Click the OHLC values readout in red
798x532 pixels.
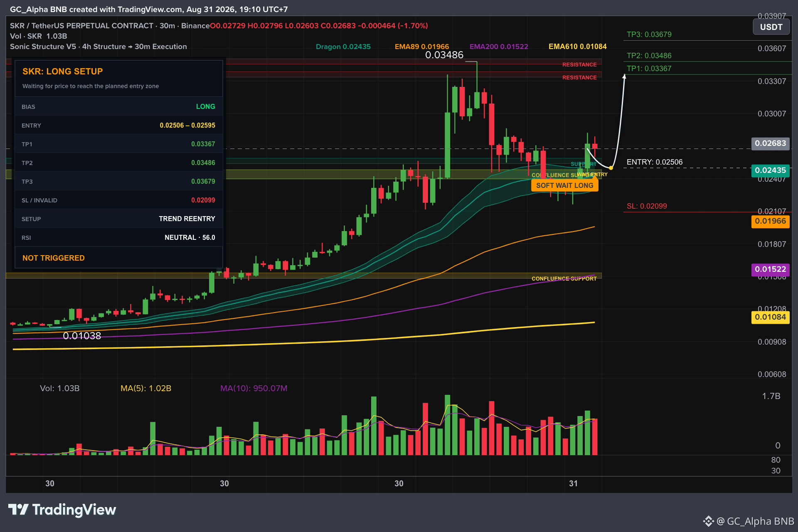[319, 26]
